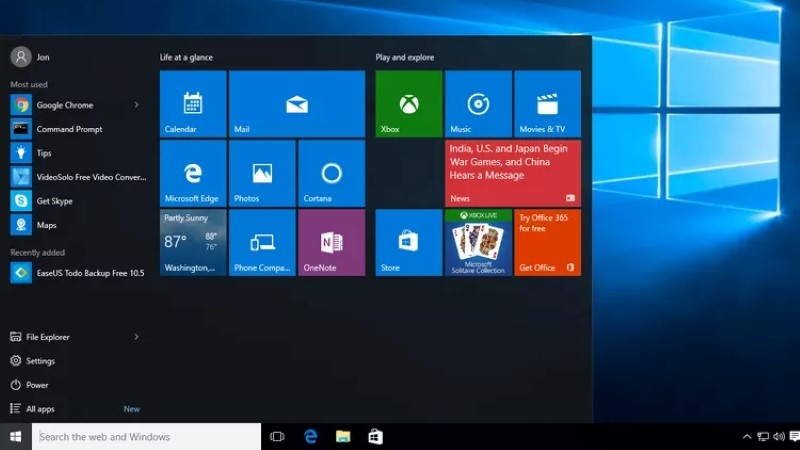
Task: Click the Windows Start button
Action: click(16, 437)
